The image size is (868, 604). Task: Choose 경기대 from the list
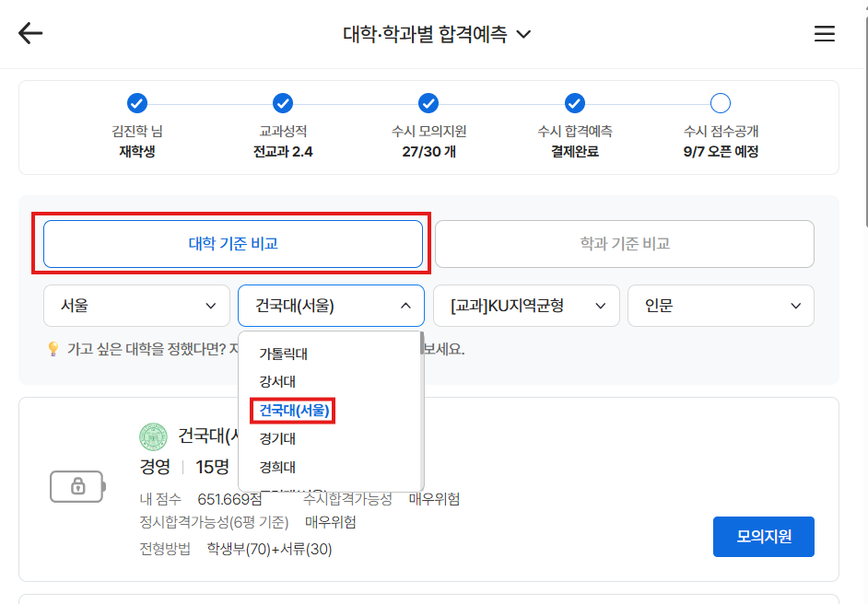[x=277, y=438]
